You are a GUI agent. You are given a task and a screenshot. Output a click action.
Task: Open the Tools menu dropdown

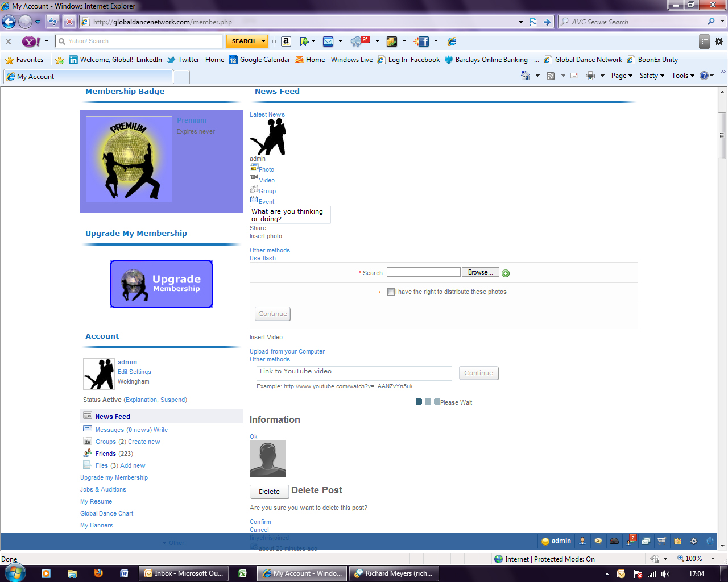point(682,76)
